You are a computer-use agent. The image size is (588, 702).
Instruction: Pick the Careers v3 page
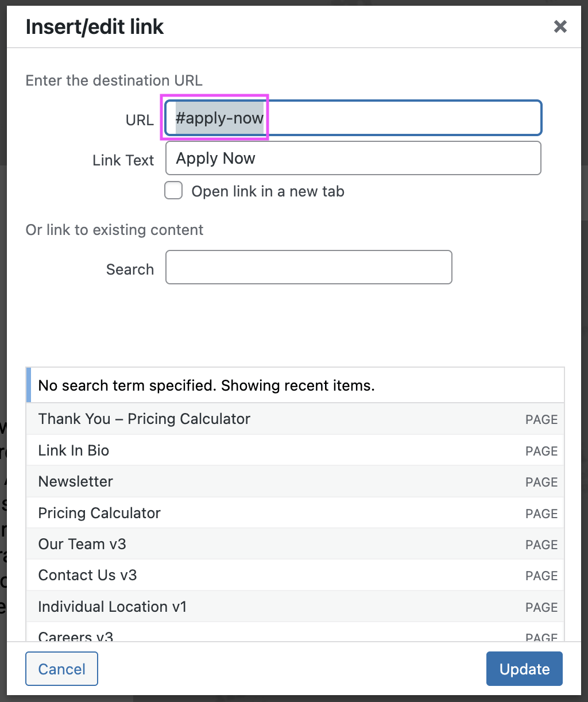(76, 635)
